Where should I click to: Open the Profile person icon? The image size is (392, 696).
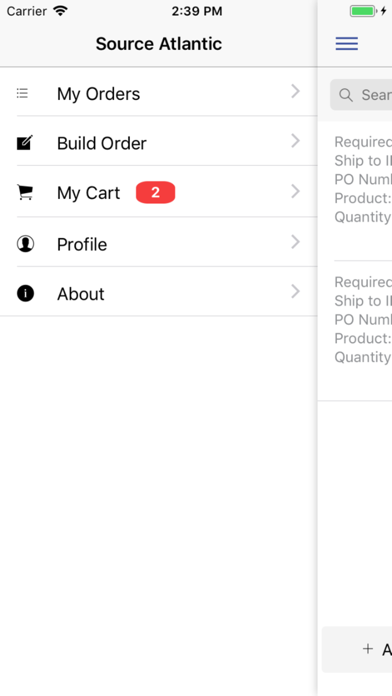[25, 244]
